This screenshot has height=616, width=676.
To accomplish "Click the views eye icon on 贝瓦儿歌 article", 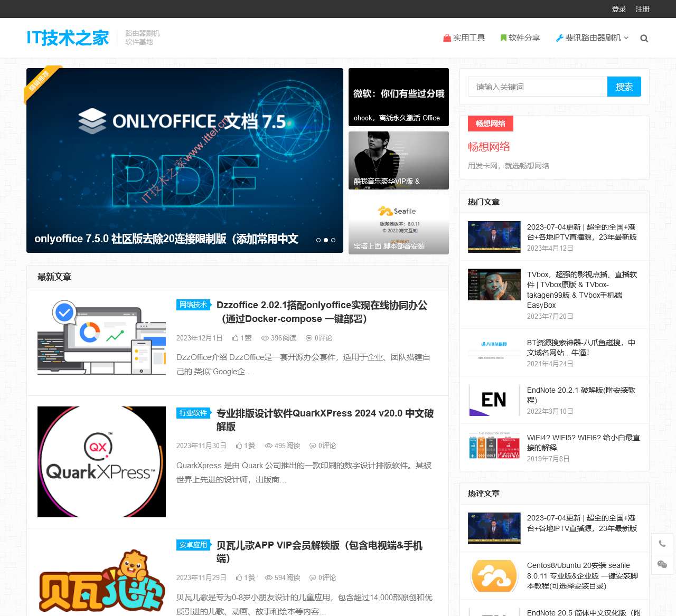I will 269,577.
